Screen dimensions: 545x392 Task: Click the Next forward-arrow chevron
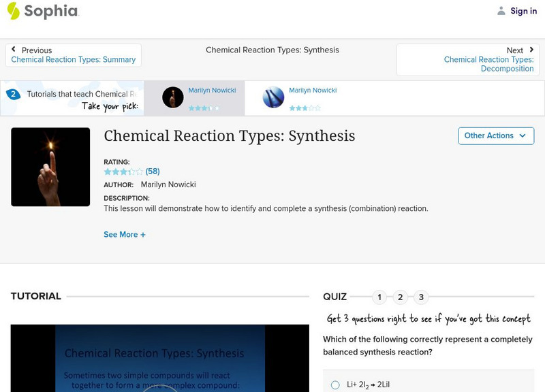coord(530,50)
